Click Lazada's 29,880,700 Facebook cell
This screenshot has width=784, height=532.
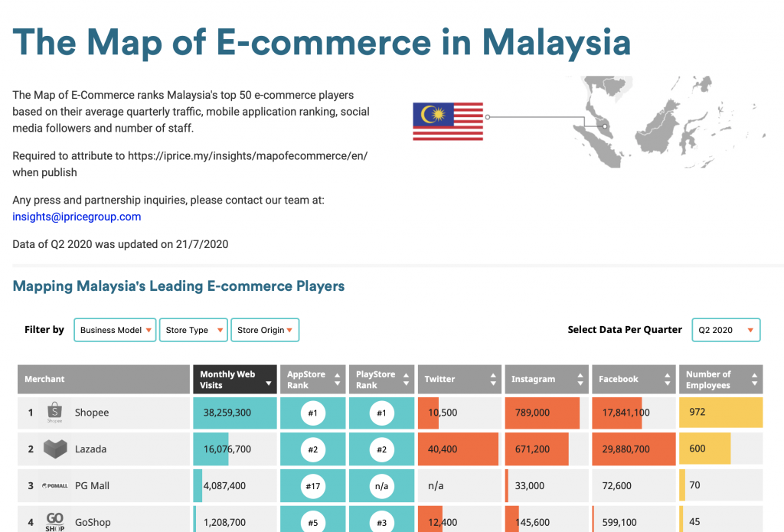(x=634, y=449)
